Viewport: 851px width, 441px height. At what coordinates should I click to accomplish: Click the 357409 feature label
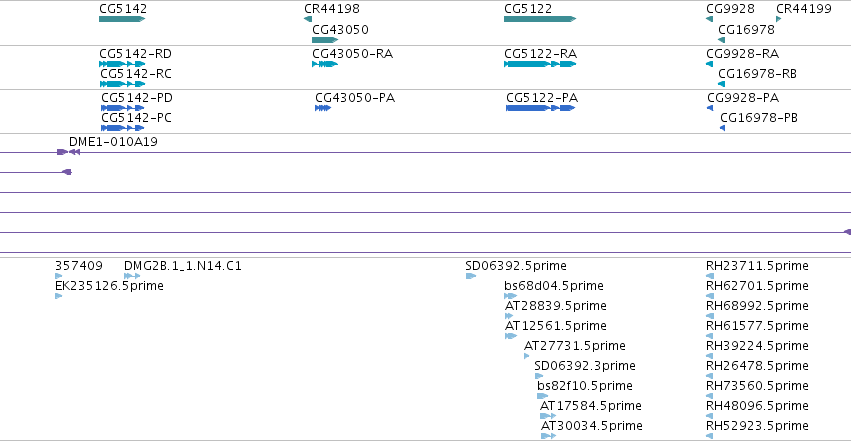pyautogui.click(x=79, y=266)
